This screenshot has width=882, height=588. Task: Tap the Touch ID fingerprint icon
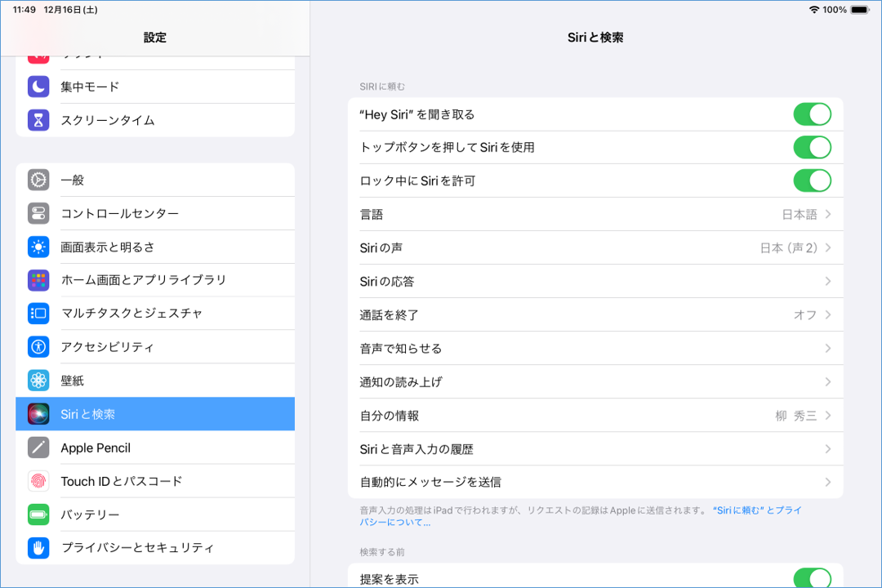38,481
